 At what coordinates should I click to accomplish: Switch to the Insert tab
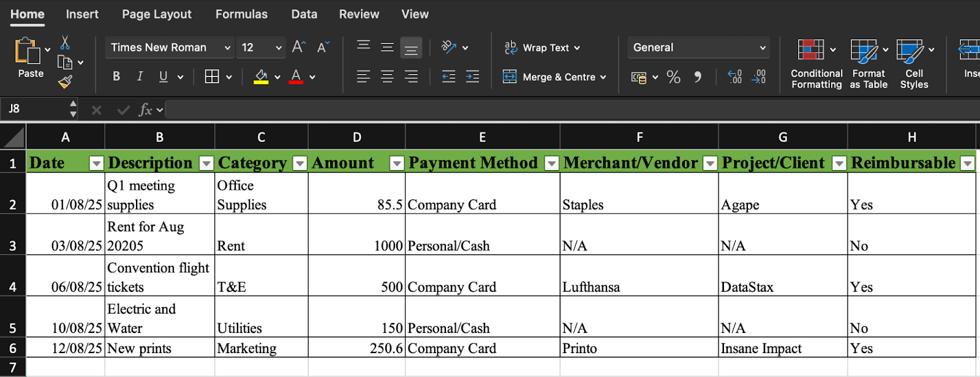click(82, 14)
